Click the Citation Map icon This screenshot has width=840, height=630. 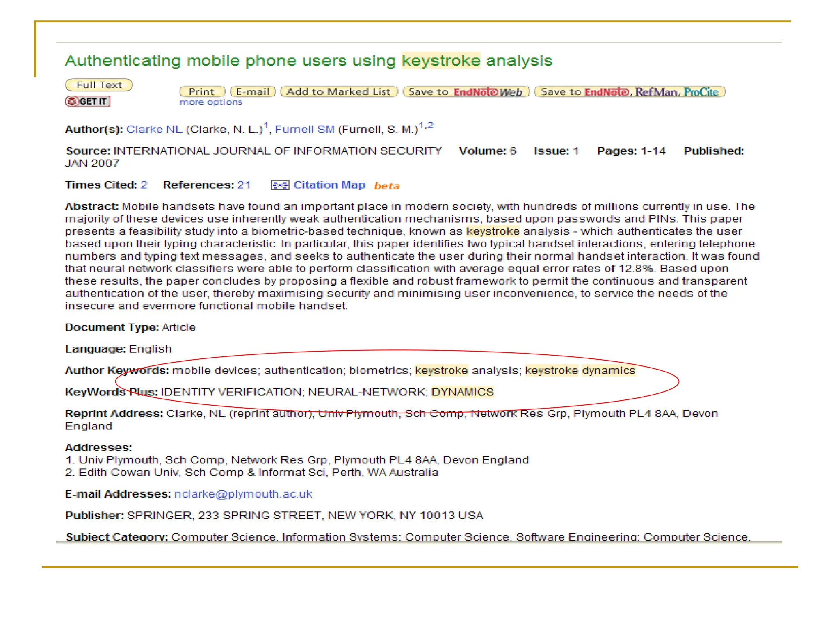point(280,185)
